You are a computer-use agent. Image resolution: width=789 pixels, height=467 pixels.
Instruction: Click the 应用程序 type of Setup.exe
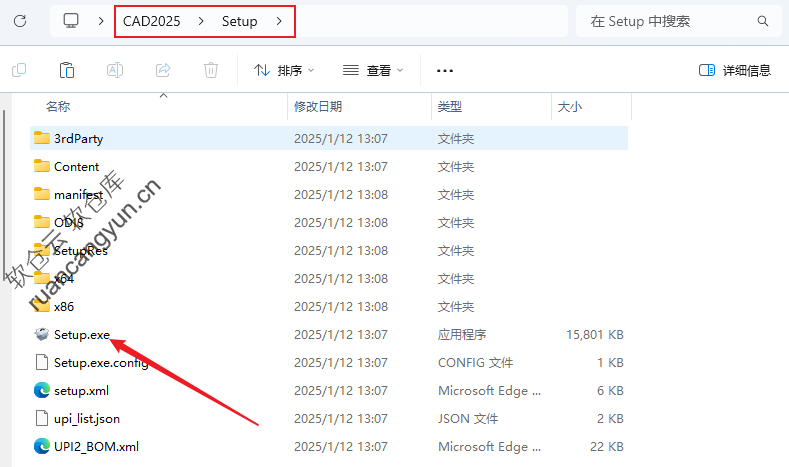point(462,335)
